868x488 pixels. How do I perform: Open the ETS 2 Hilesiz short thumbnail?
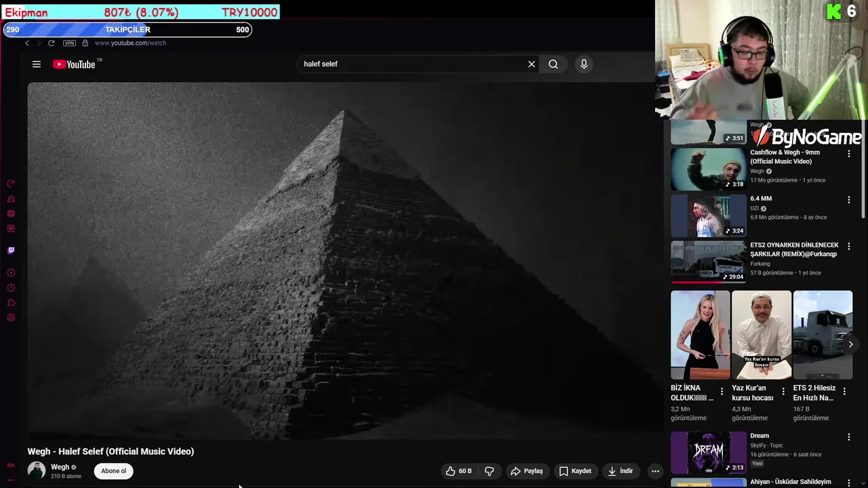(823, 335)
